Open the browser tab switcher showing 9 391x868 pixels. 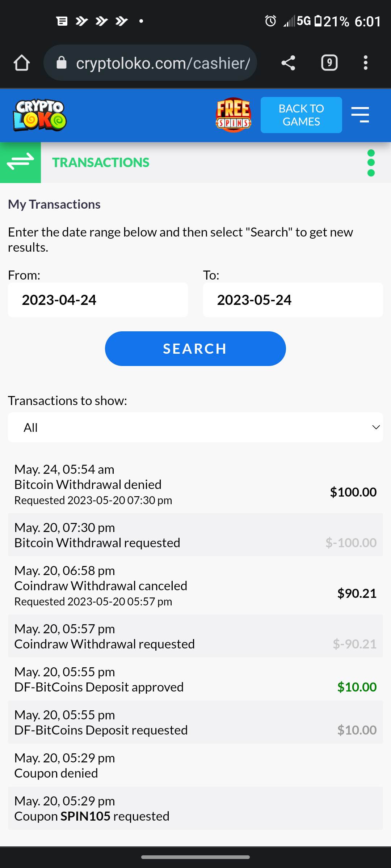329,63
